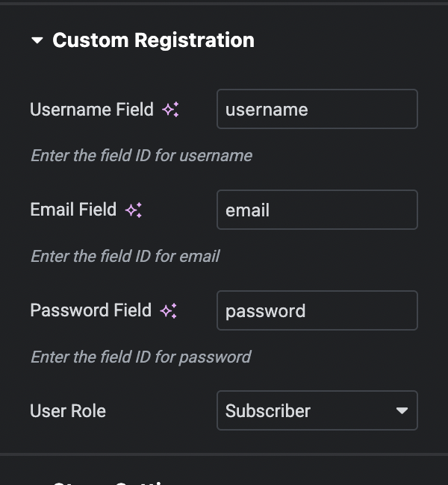Click the Subscriber value in User Role
Screen dimensions: 448x485
click(x=268, y=410)
